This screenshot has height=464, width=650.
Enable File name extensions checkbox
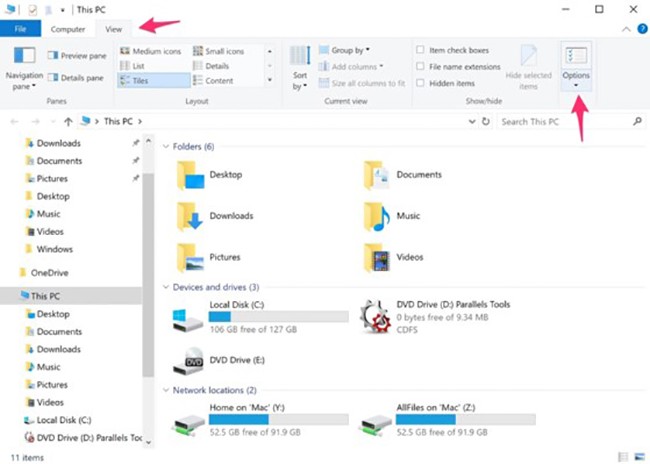tap(420, 66)
